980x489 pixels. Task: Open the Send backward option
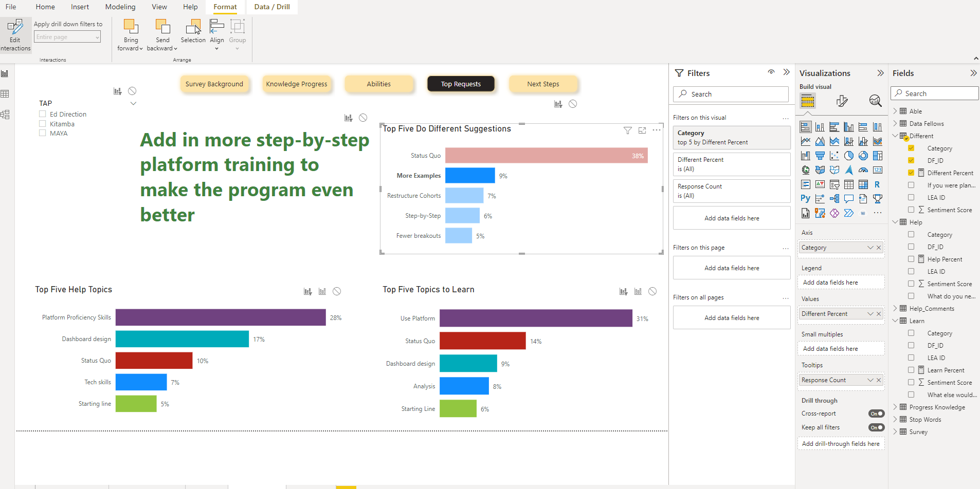(x=162, y=35)
